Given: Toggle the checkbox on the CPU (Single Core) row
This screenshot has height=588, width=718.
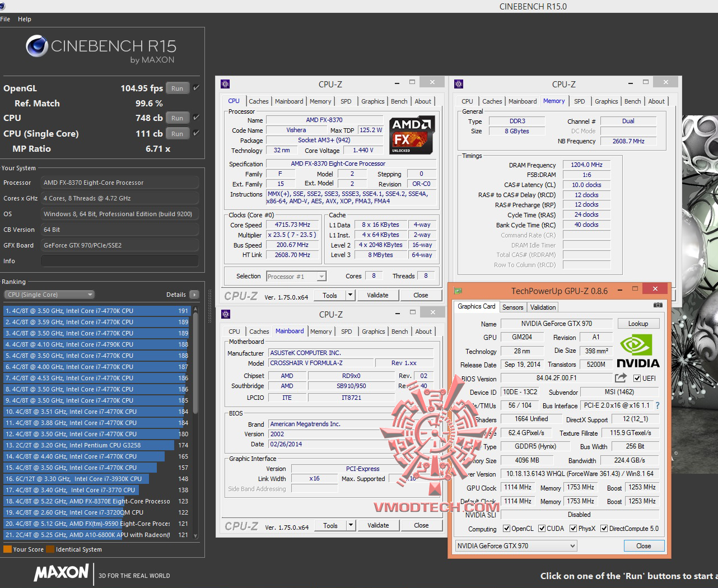Looking at the screenshot, I should coord(197,133).
